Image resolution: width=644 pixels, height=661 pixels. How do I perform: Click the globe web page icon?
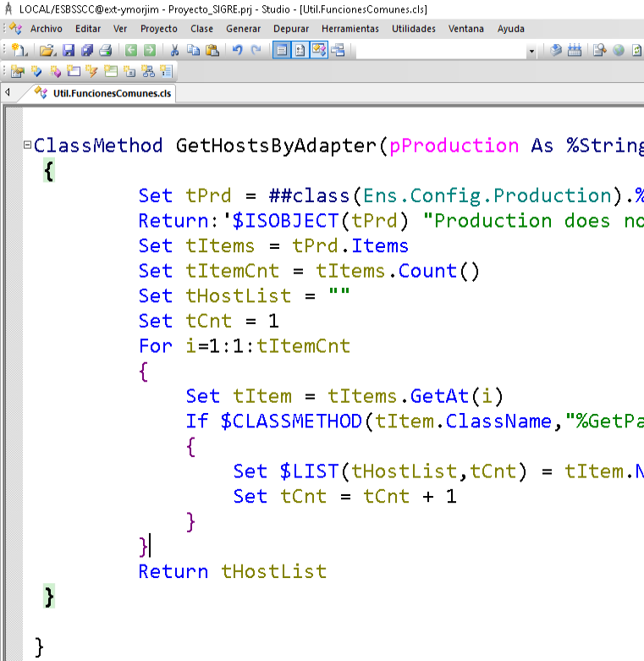619,51
